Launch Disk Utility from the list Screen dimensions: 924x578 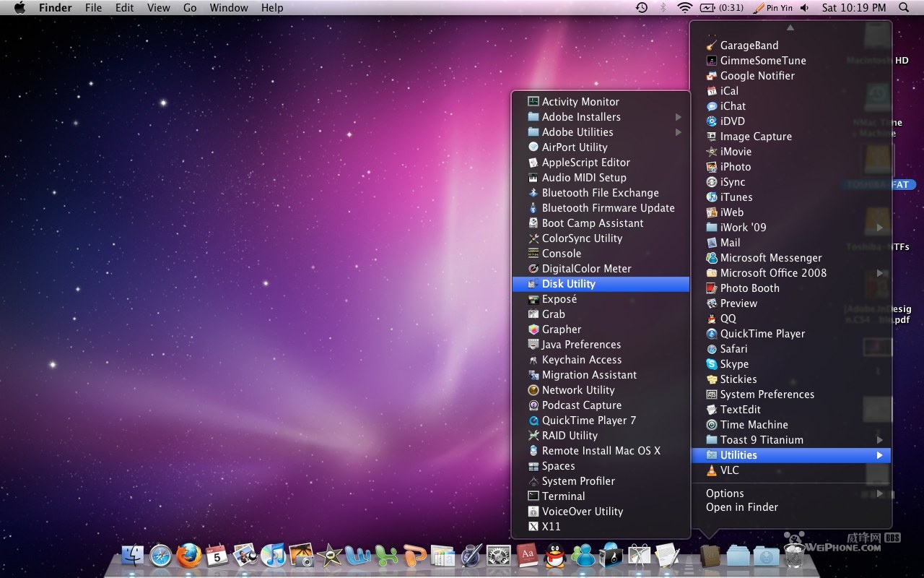click(x=569, y=284)
